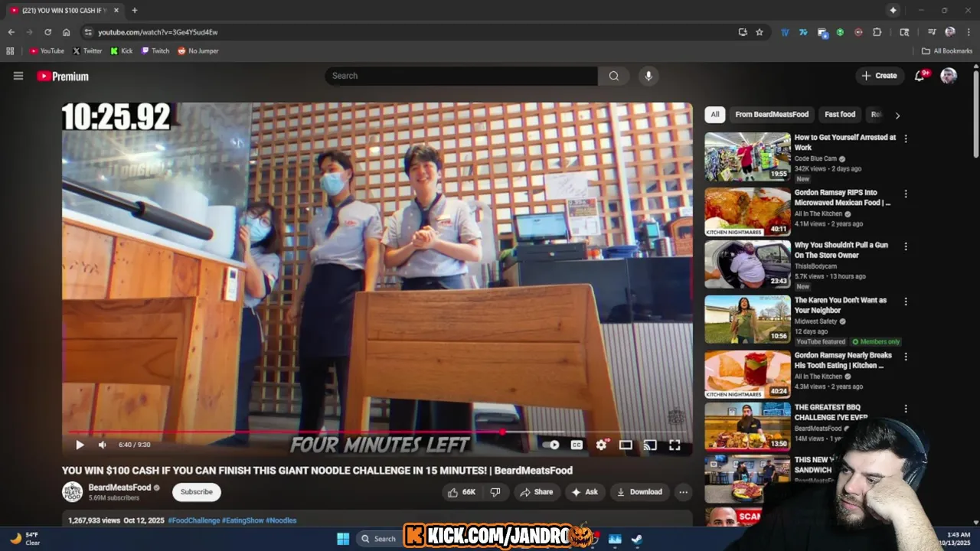Mute the video volume
This screenshot has width=980, height=551.
tap(103, 445)
